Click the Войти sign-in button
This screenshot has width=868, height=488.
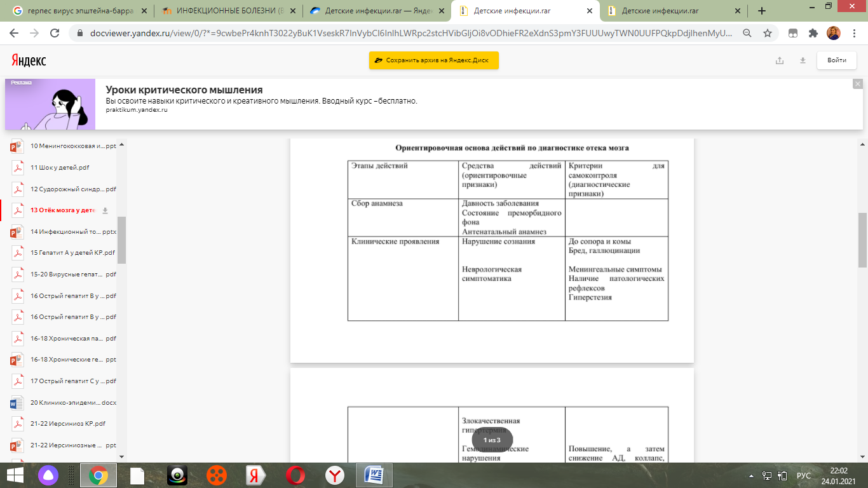pos(836,60)
